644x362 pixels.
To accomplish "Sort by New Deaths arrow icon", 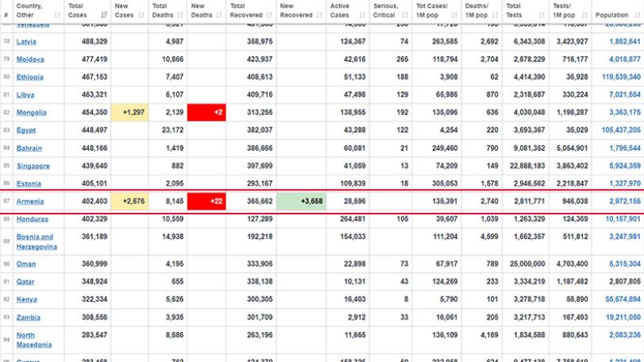I will coord(219,15).
